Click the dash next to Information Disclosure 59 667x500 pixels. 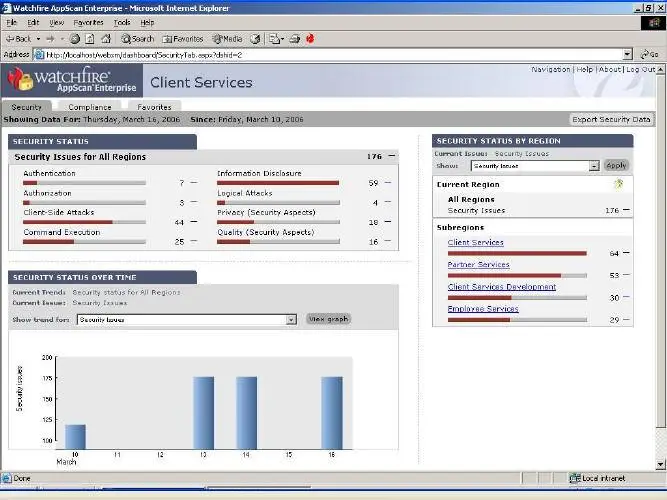click(388, 183)
